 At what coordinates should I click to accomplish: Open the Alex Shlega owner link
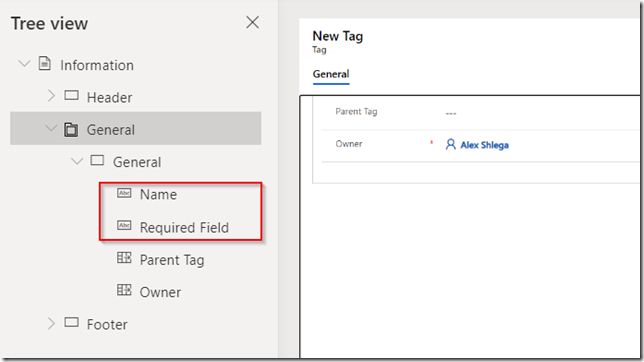(484, 145)
